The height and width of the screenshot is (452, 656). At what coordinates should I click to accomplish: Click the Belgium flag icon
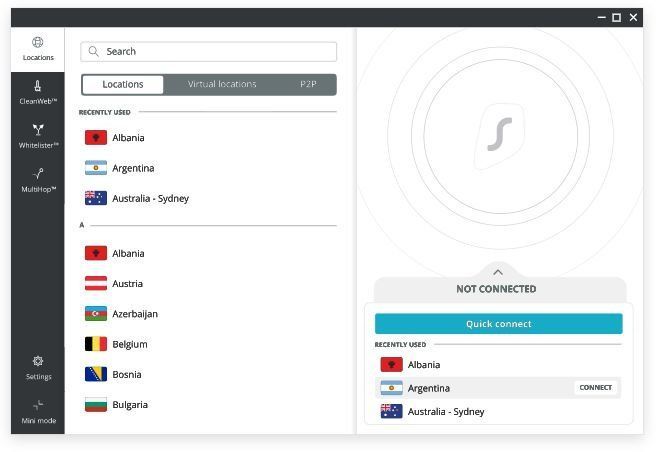click(96, 344)
